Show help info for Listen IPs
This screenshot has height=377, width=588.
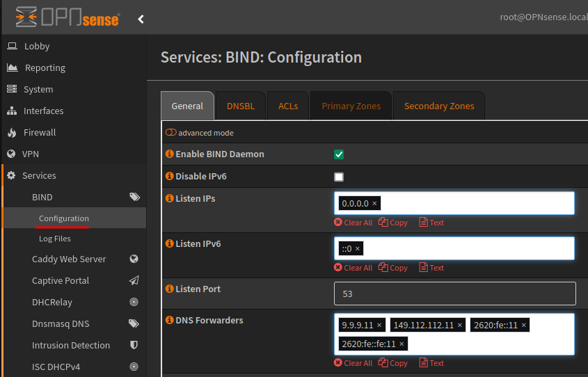[x=170, y=198]
